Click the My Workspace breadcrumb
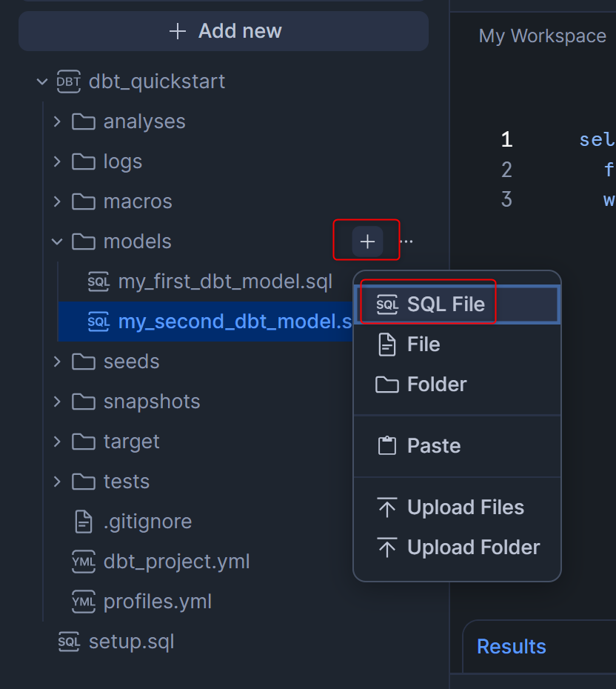Image resolution: width=616 pixels, height=689 pixels. (x=543, y=36)
